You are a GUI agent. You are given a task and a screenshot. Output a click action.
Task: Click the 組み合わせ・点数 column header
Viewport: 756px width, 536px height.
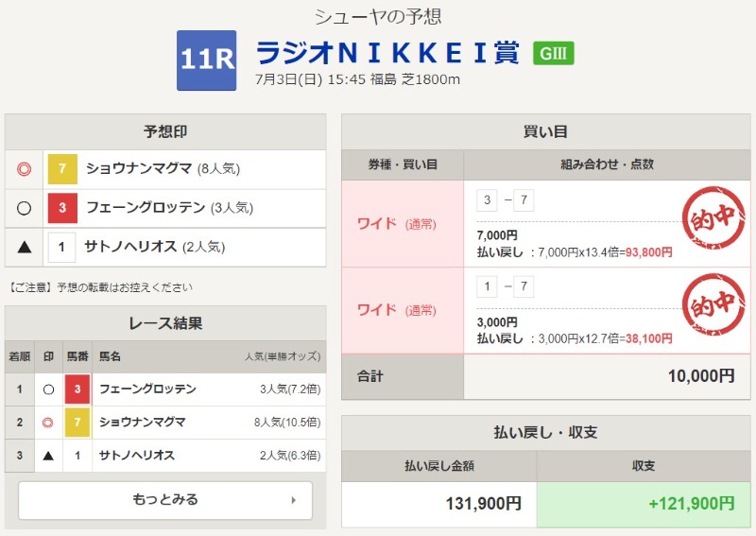(607, 164)
